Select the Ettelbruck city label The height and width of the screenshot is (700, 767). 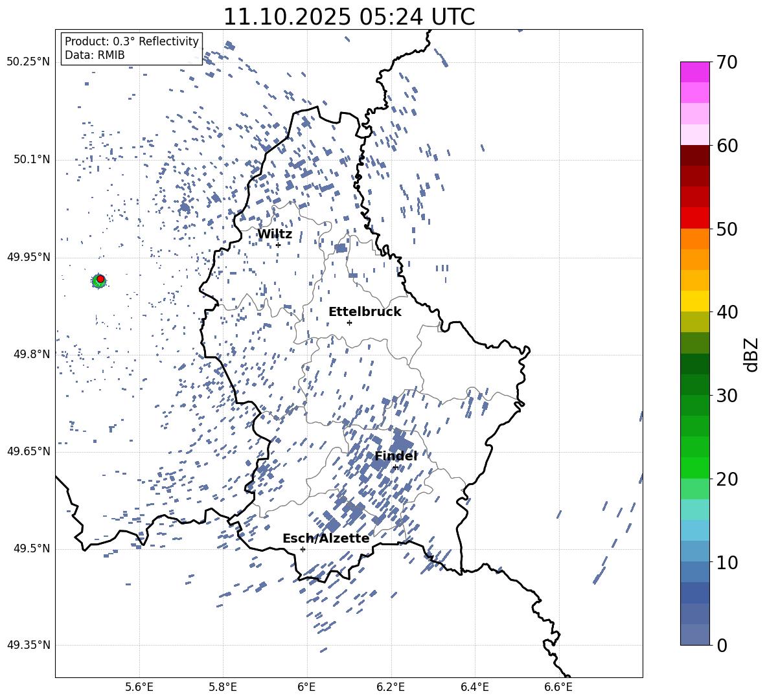pyautogui.click(x=365, y=312)
